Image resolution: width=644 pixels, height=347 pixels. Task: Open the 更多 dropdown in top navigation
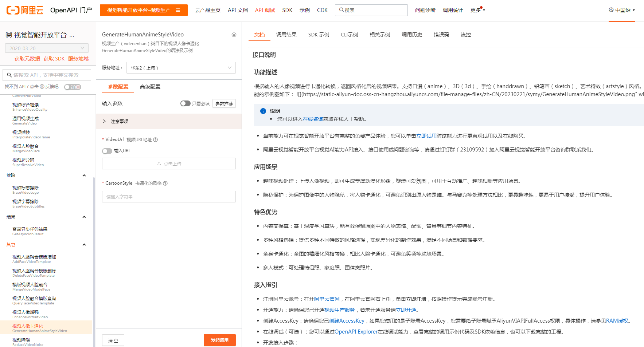click(x=477, y=10)
